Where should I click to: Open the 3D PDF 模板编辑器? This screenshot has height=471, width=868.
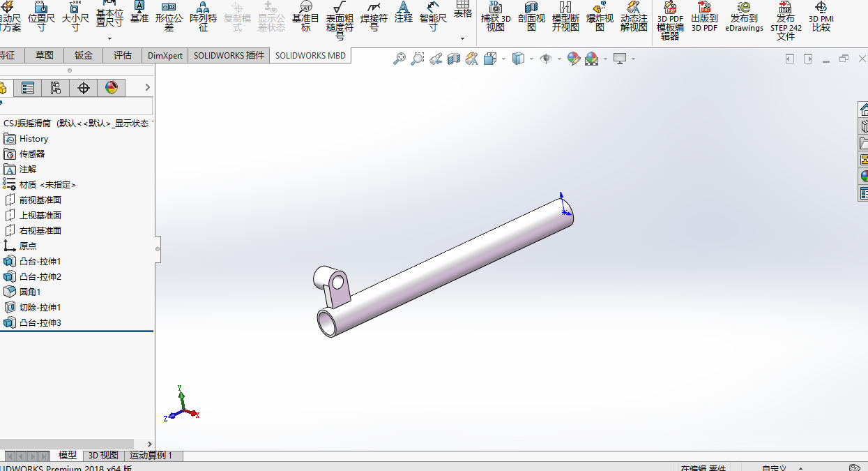point(670,20)
